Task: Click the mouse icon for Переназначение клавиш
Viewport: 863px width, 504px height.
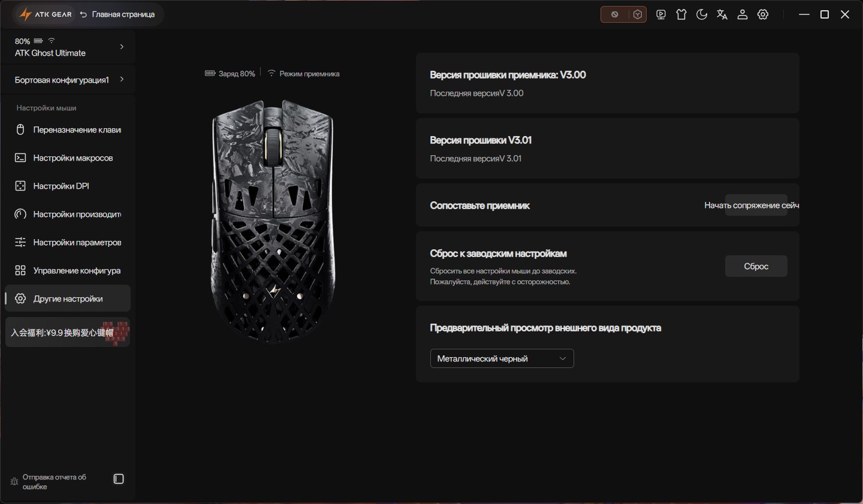Action: pyautogui.click(x=20, y=129)
